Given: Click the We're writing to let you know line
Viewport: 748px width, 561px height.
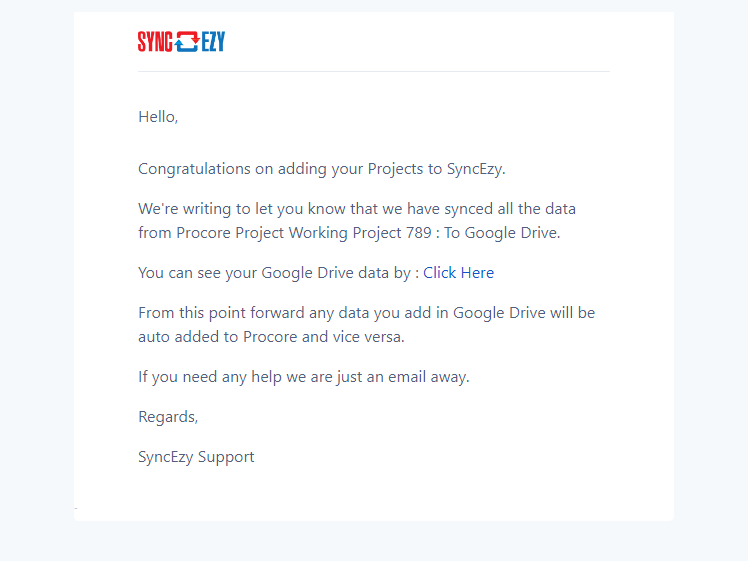Looking at the screenshot, I should pos(357,209).
